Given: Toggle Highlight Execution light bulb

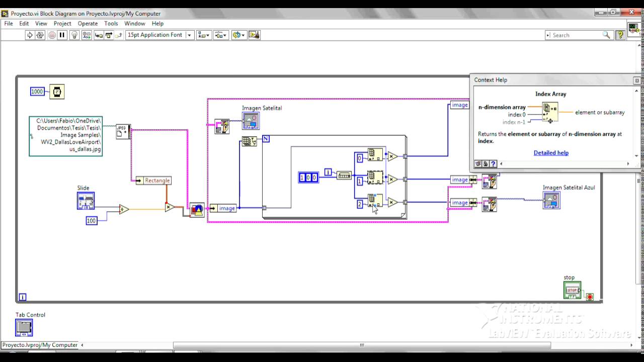Looking at the screenshot, I should coord(74,35).
